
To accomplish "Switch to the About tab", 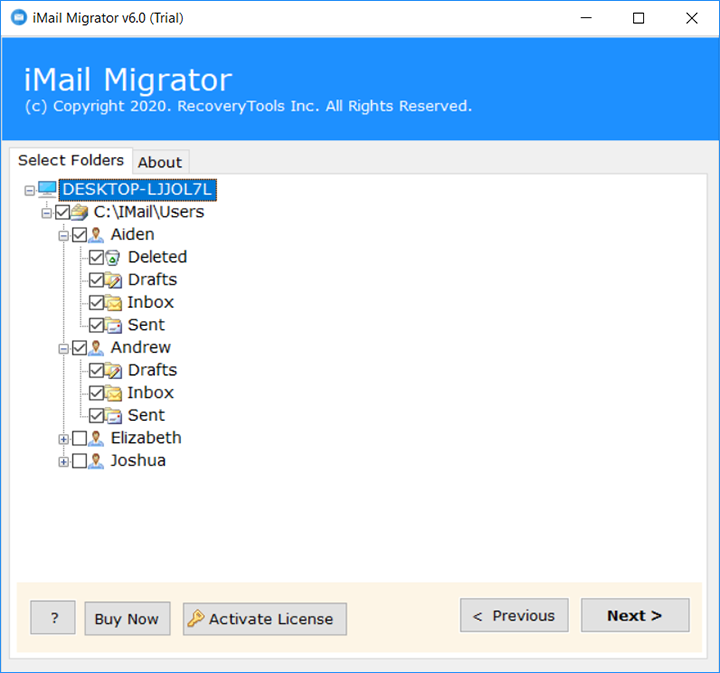I will tap(160, 162).
